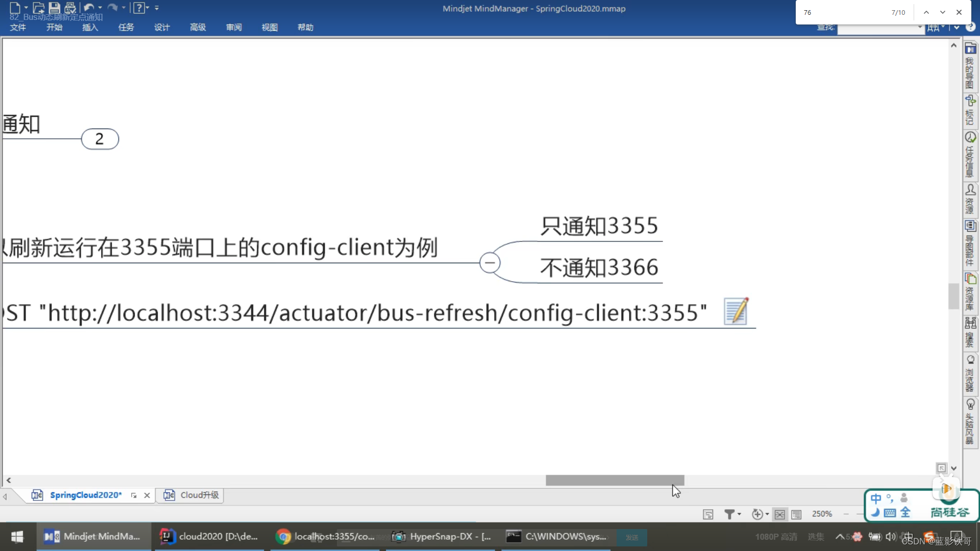Open the 文件 menu
This screenshot has height=551, width=980.
[x=18, y=27]
